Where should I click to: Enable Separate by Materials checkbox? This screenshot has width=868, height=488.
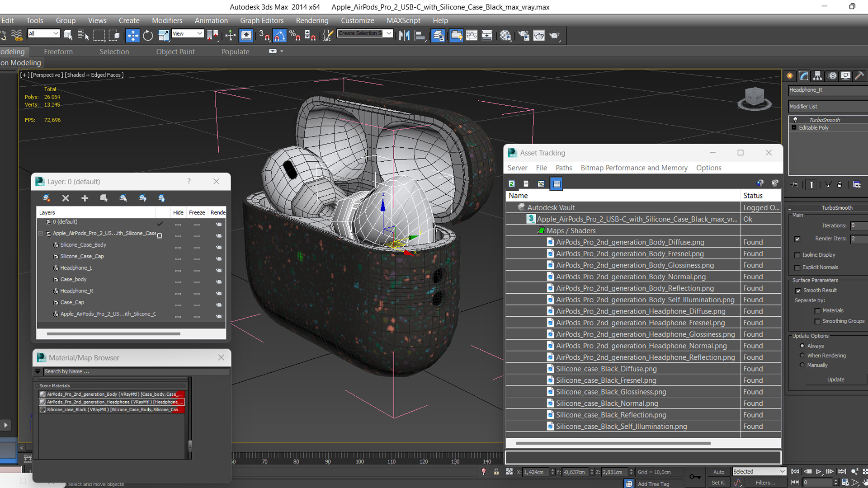817,311
